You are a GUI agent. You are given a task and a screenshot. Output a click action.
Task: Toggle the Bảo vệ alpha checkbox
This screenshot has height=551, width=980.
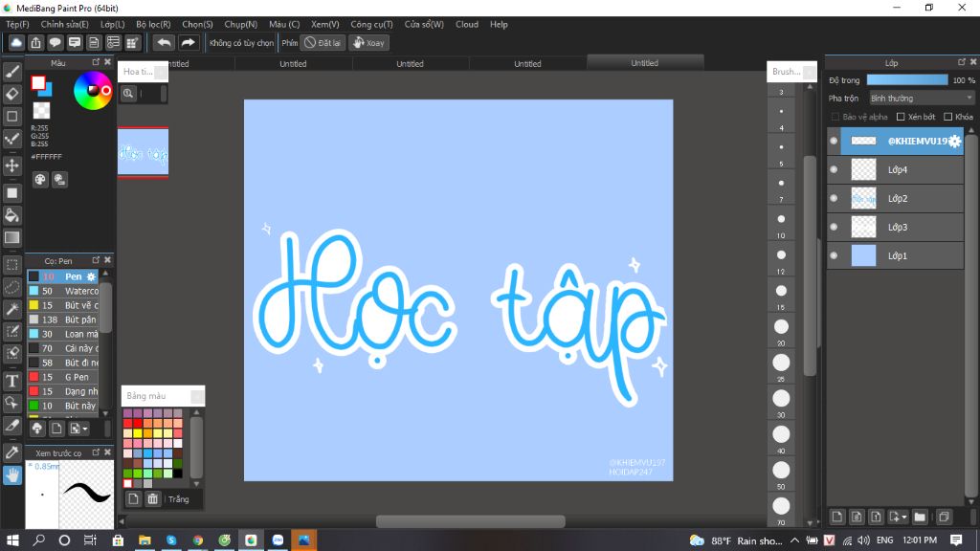pos(835,117)
